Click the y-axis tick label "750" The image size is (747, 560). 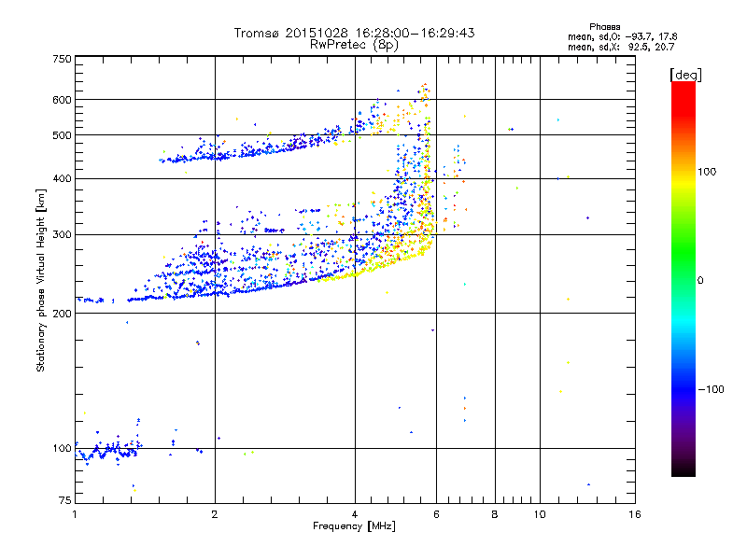[x=63, y=59]
